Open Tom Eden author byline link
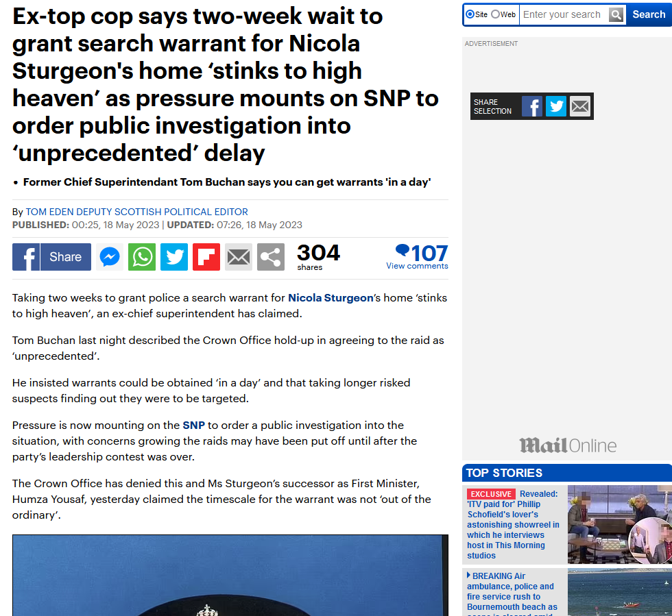672x616 pixels. [136, 212]
